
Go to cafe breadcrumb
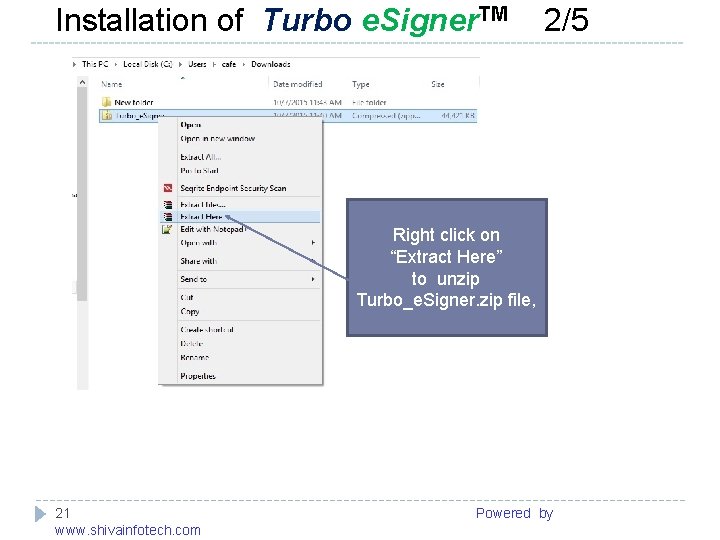229,64
